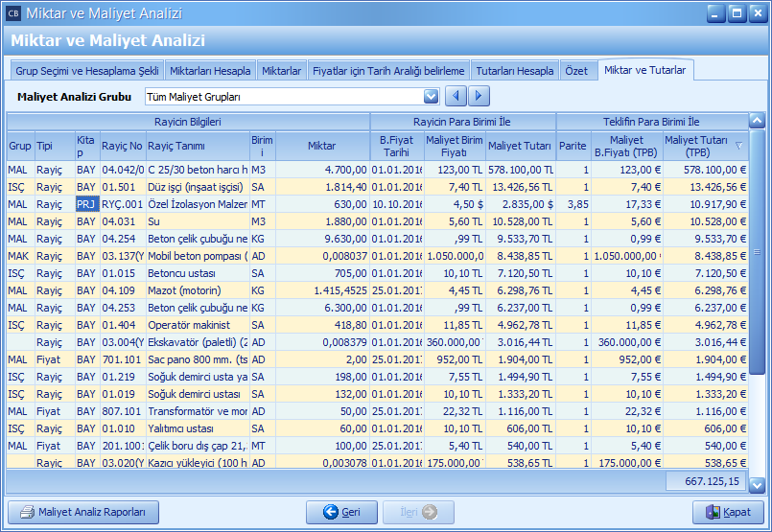Click the filter icon in Maliyet Tutarı (TPB) header
The width and height of the screenshot is (772, 532).
coord(738,146)
